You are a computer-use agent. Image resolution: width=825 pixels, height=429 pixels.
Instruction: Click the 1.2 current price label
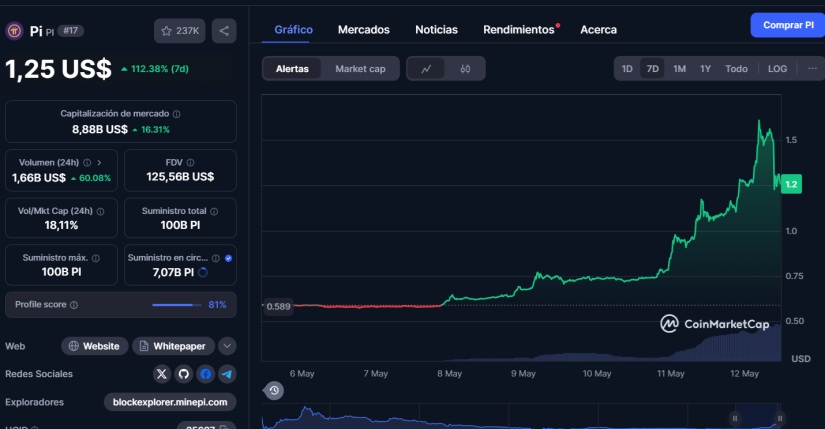(x=791, y=184)
